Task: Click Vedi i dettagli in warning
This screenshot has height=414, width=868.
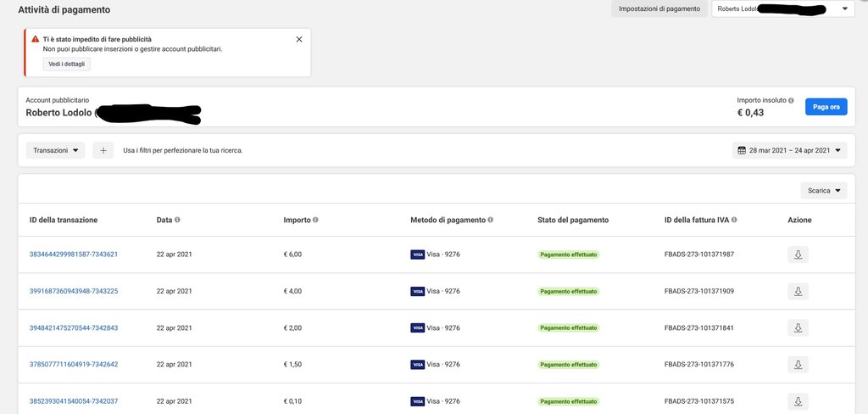Action: click(x=66, y=64)
